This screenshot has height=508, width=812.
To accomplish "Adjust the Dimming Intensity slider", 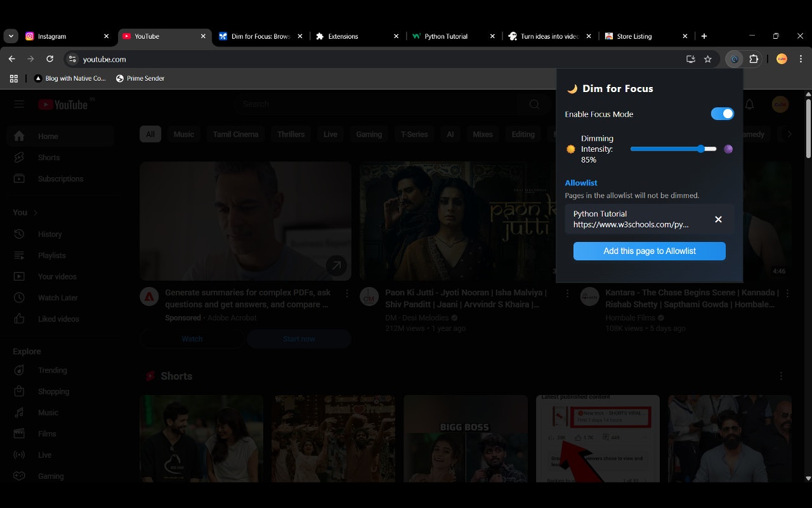I will [673, 149].
